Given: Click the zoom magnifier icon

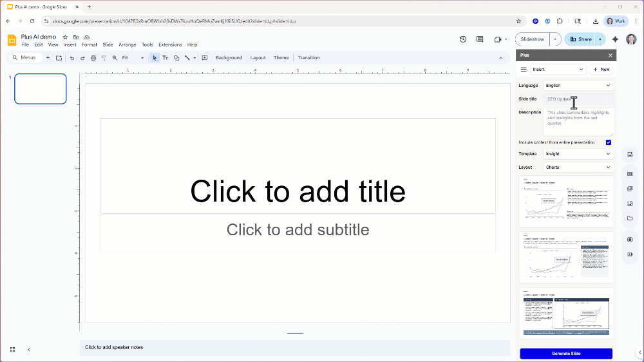Looking at the screenshot, I should pyautogui.click(x=115, y=58).
